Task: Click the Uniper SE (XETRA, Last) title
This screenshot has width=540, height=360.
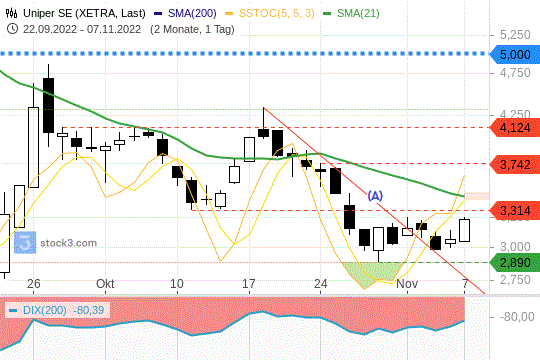Action: coord(84,13)
